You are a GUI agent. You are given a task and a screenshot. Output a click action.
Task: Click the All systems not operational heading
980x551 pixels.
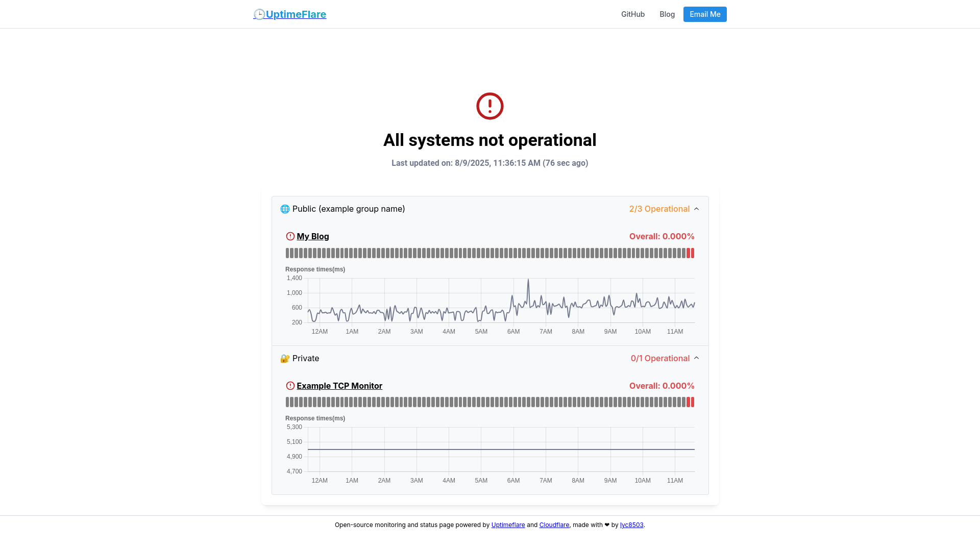coord(490,140)
